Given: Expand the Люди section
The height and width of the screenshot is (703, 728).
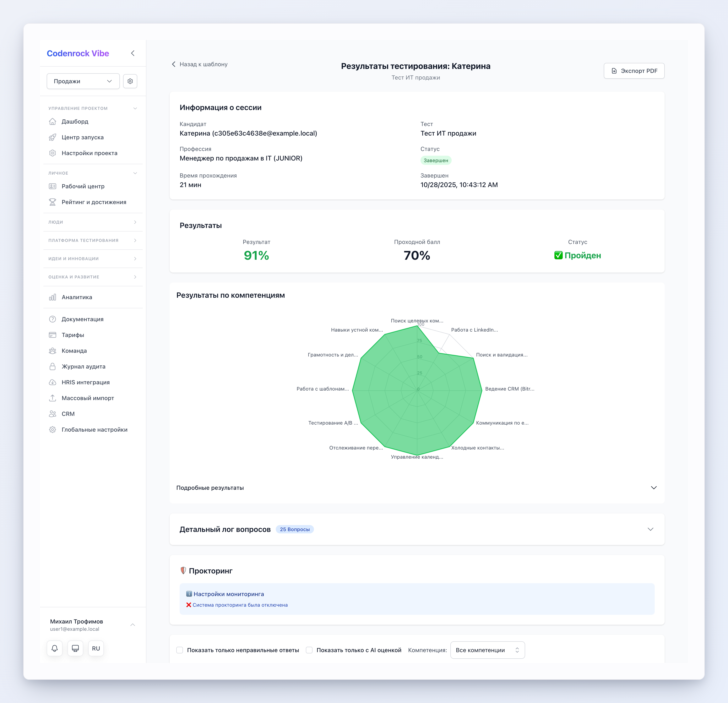Looking at the screenshot, I should pyautogui.click(x=135, y=222).
